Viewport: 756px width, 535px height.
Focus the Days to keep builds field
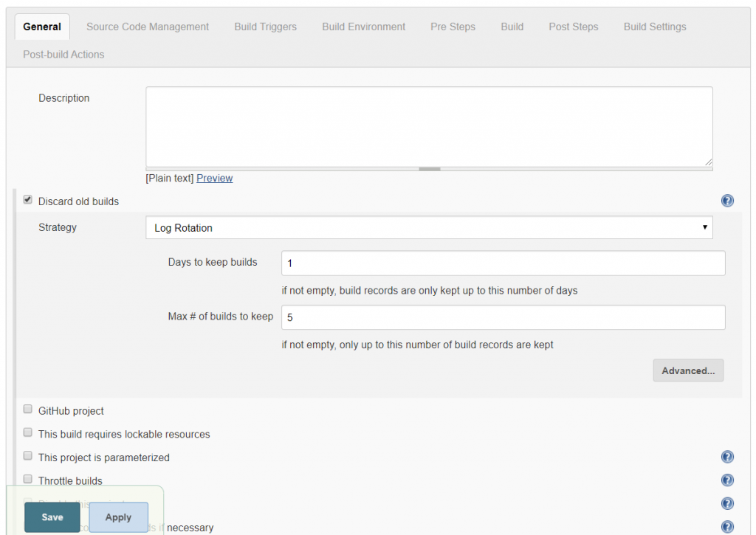504,263
